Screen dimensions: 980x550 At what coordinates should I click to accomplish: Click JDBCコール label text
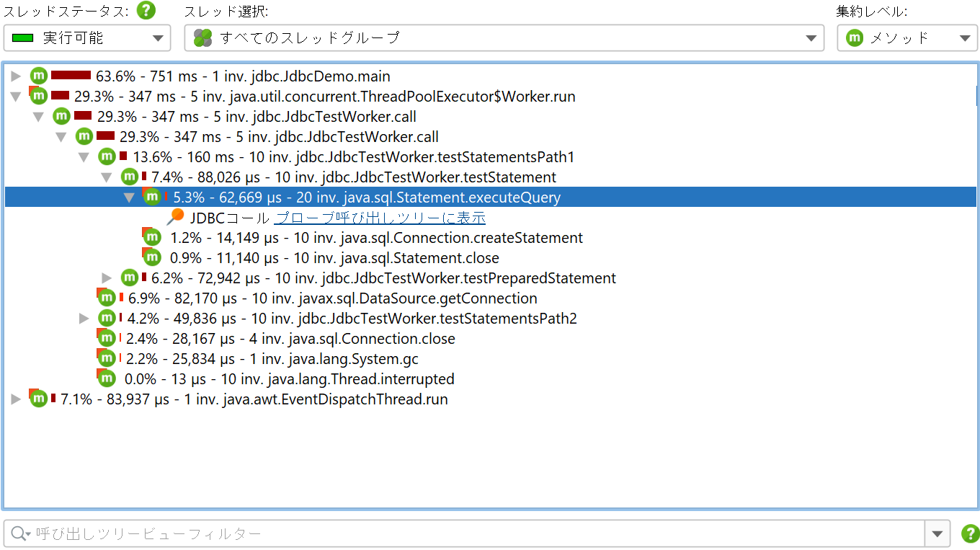tap(231, 218)
